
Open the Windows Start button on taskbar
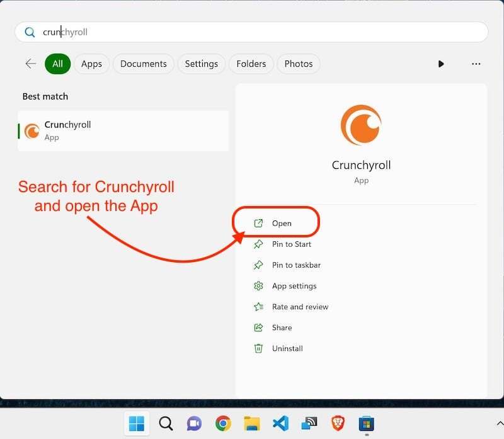[x=137, y=424]
